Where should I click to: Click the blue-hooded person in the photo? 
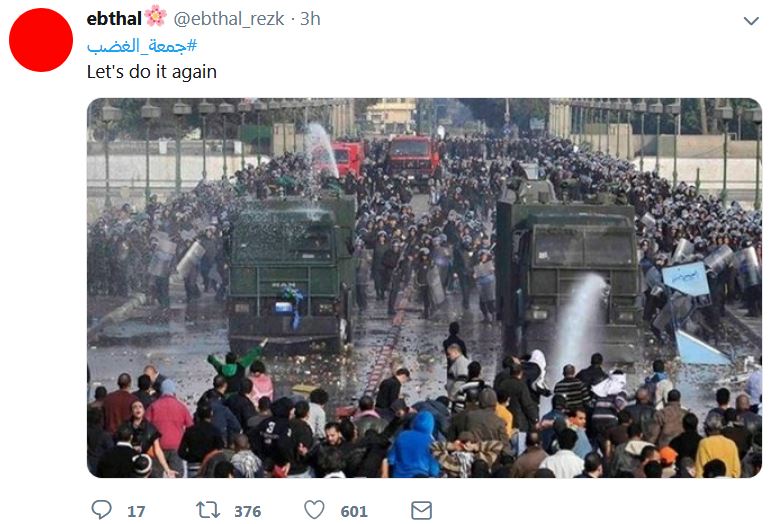(413, 446)
